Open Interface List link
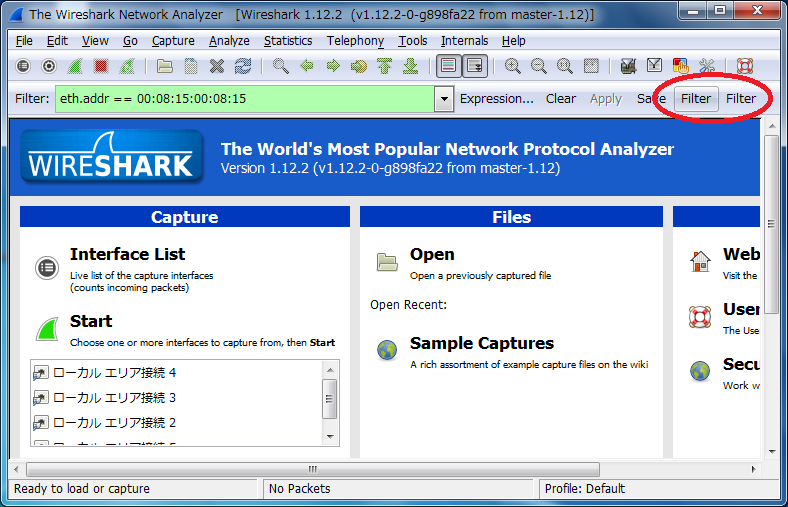This screenshot has width=788, height=507. 128,254
